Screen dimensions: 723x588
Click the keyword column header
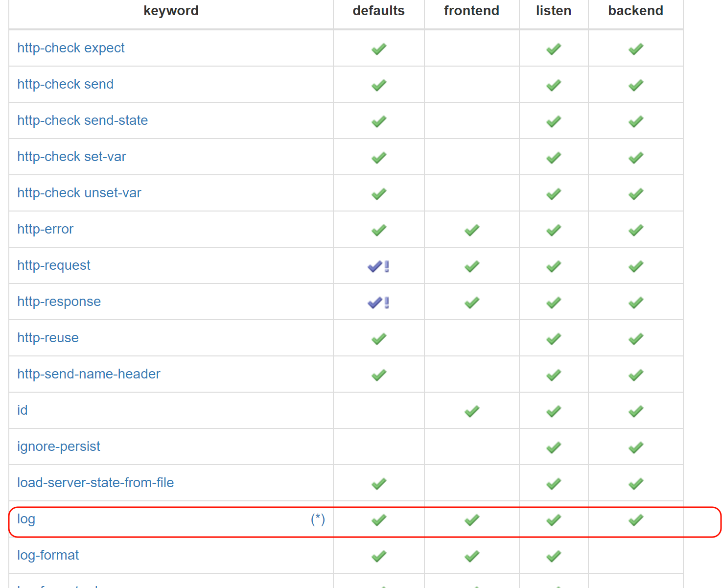(171, 11)
